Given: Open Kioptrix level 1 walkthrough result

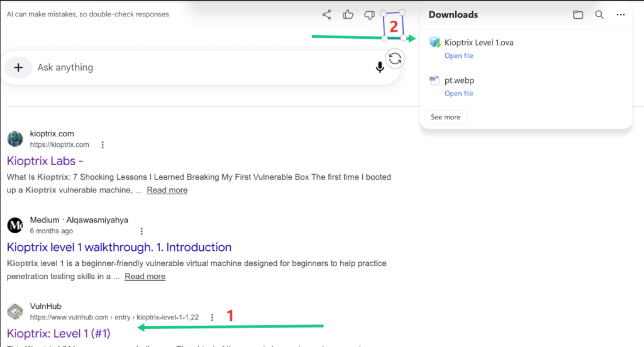Looking at the screenshot, I should pos(119,247).
